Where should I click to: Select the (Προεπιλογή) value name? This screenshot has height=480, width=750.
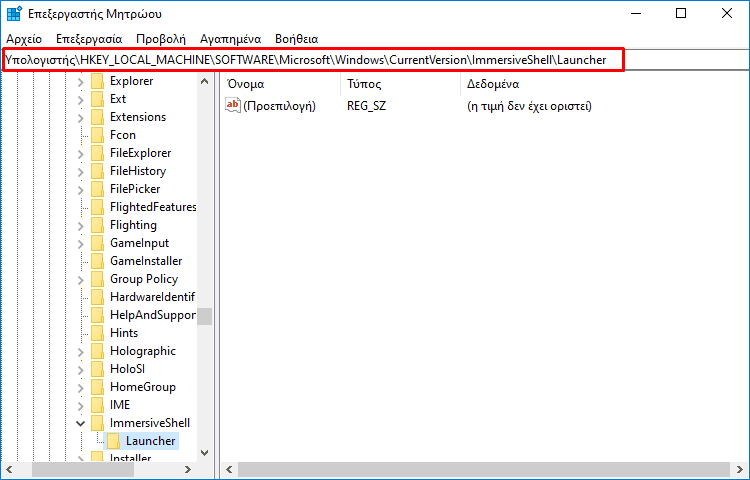[279, 106]
